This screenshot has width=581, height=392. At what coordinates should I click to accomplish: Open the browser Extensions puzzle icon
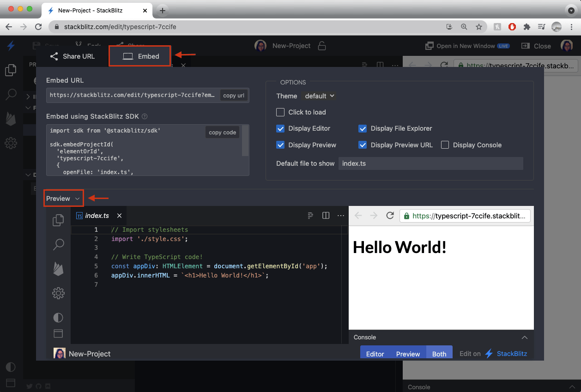(x=527, y=27)
